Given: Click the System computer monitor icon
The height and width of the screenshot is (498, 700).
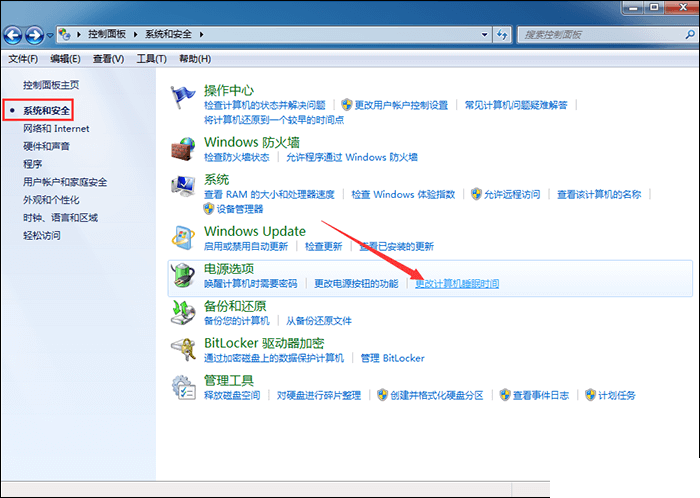Looking at the screenshot, I should (x=183, y=186).
